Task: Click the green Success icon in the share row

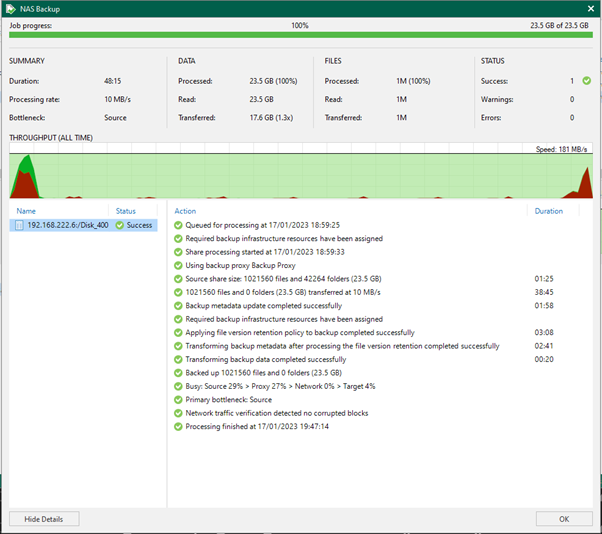Action: pos(120,225)
